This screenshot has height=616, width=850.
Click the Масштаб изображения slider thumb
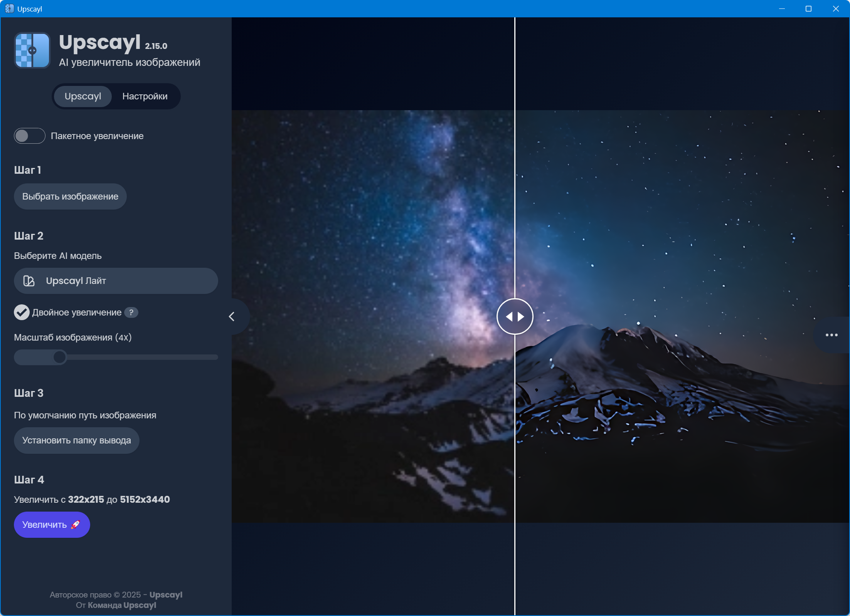[59, 357]
